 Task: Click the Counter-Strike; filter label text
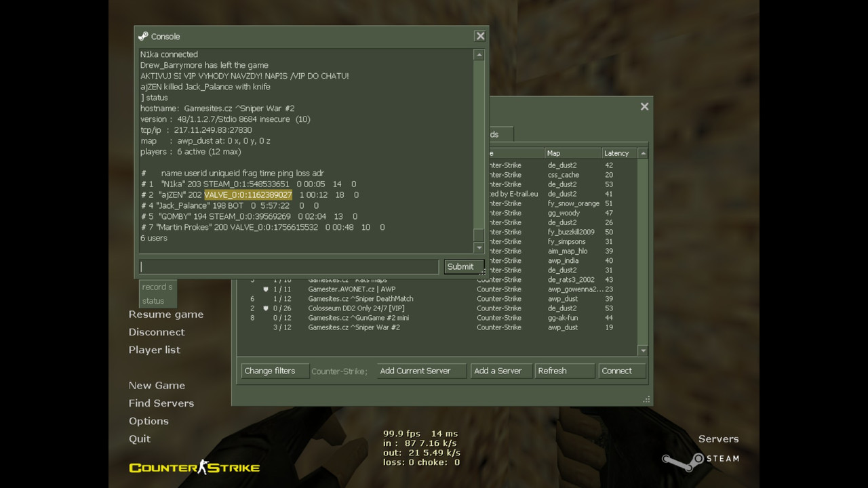coord(339,371)
